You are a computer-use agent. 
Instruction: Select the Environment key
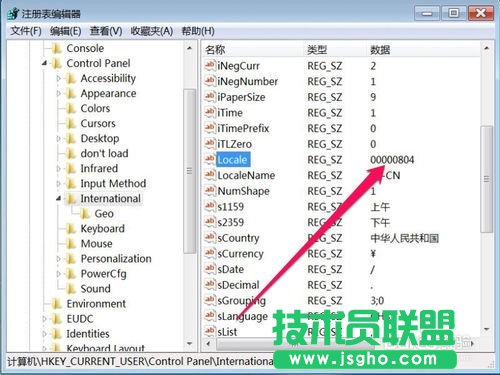[96, 304]
